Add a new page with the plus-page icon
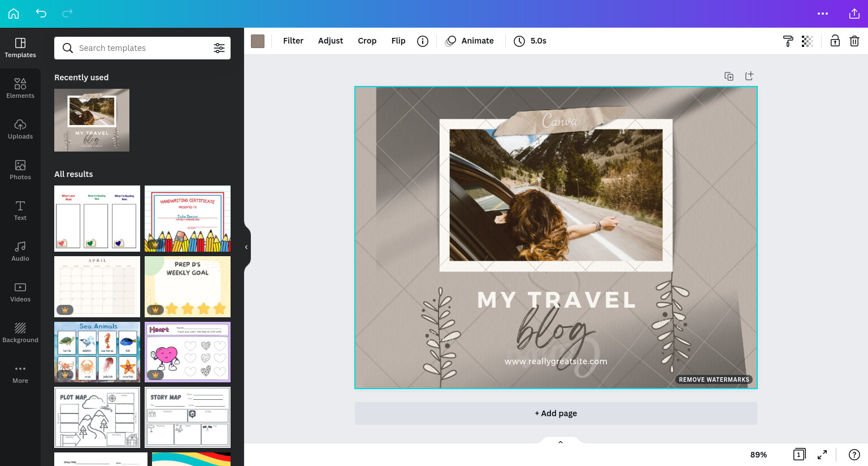This screenshot has width=868, height=466. point(749,76)
